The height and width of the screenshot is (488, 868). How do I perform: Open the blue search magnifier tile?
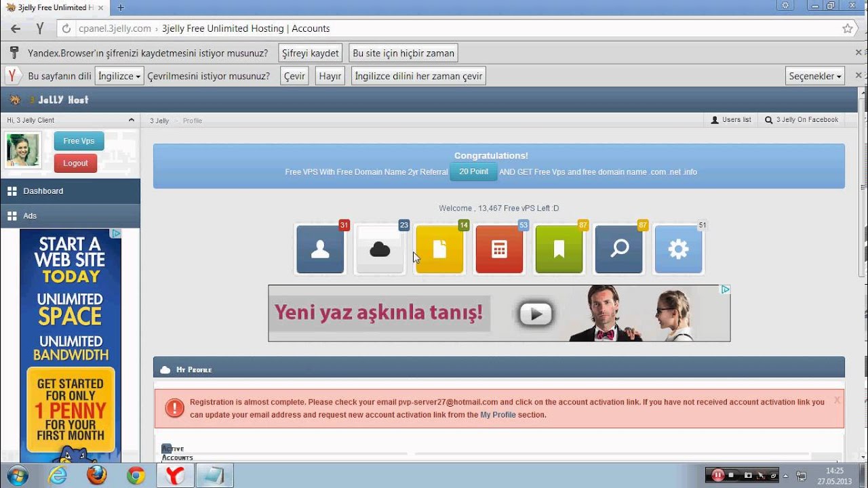point(618,249)
